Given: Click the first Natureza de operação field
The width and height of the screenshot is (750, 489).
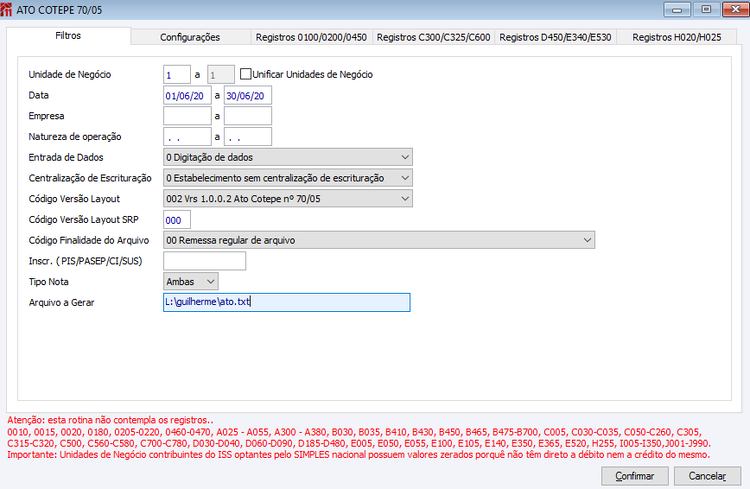Looking at the screenshot, I should coord(187,136).
